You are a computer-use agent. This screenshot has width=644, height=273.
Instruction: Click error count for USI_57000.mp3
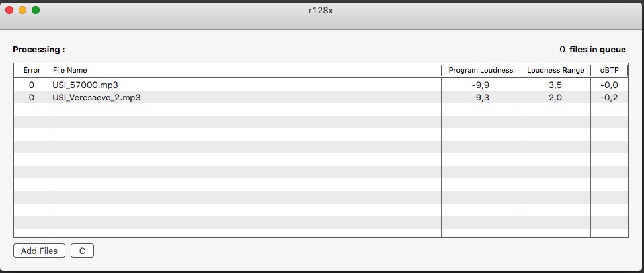pyautogui.click(x=32, y=85)
